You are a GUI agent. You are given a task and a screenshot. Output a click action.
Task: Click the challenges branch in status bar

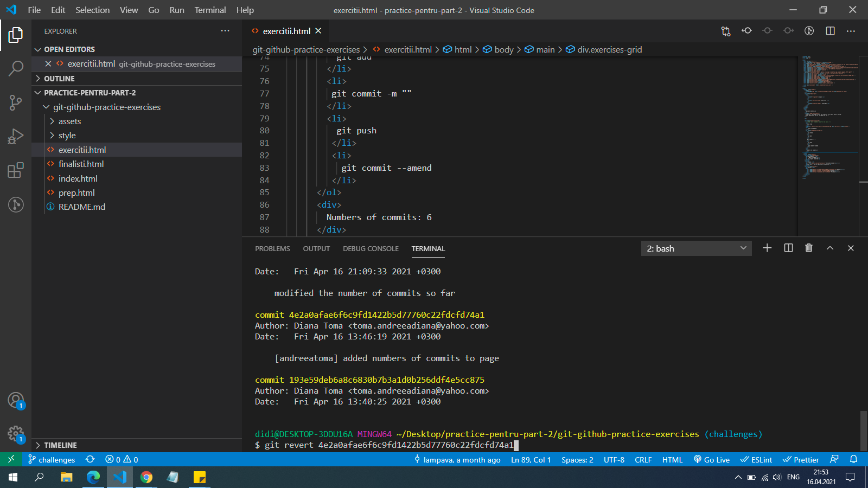click(x=52, y=460)
